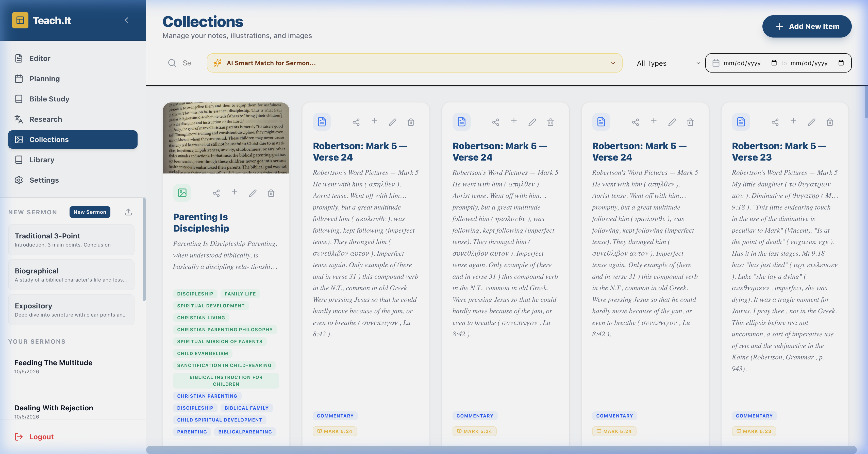This screenshot has width=868, height=454.
Task: Choose the Expository sermon template
Action: pyautogui.click(x=71, y=310)
